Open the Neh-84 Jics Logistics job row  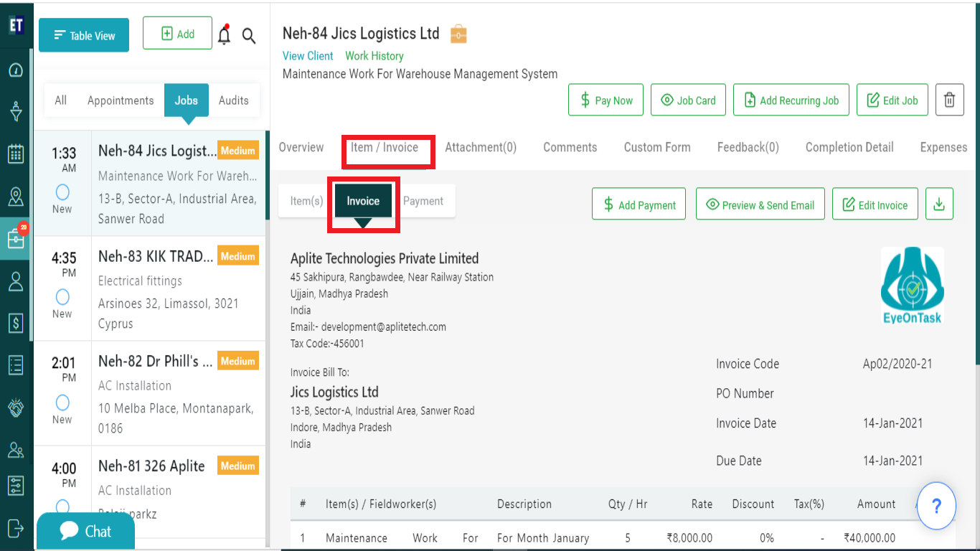point(149,184)
